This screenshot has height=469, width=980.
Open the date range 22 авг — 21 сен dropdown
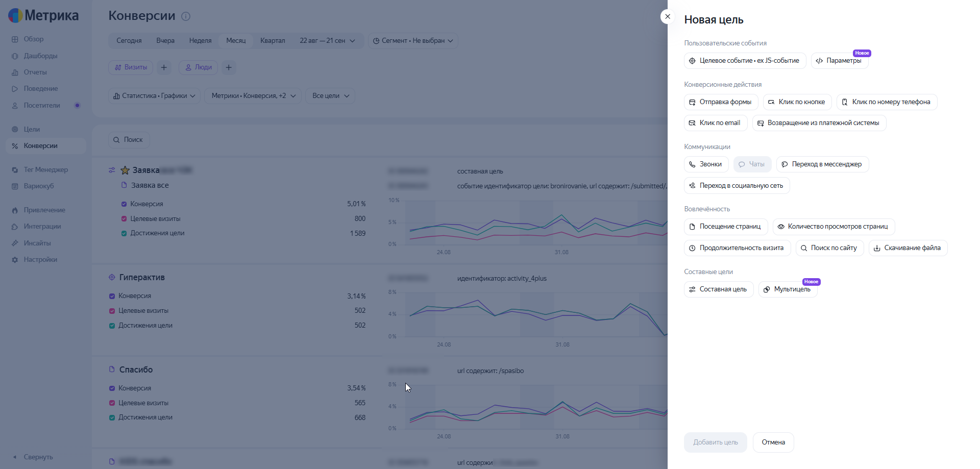tap(327, 41)
